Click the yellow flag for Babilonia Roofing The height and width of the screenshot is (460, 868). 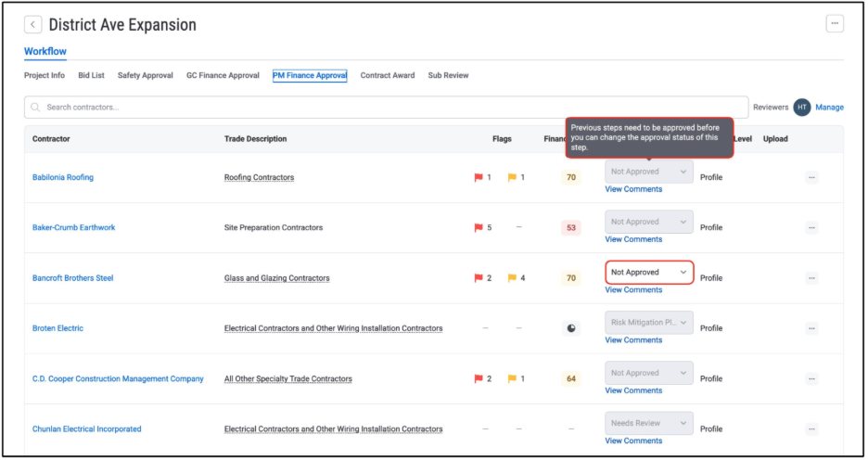coord(512,178)
